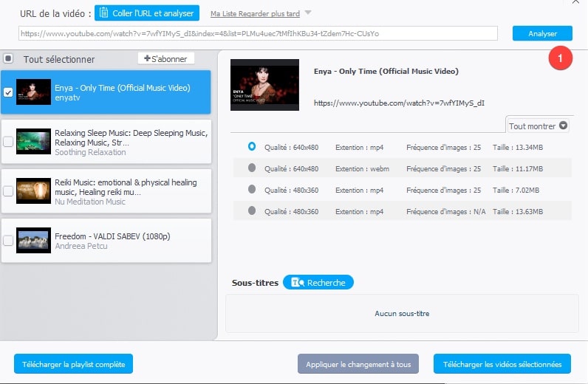Image resolution: width=588 pixels, height=384 pixels.
Task: Check the Relaxing Sleep Music video checkbox
Action: [x=8, y=142]
